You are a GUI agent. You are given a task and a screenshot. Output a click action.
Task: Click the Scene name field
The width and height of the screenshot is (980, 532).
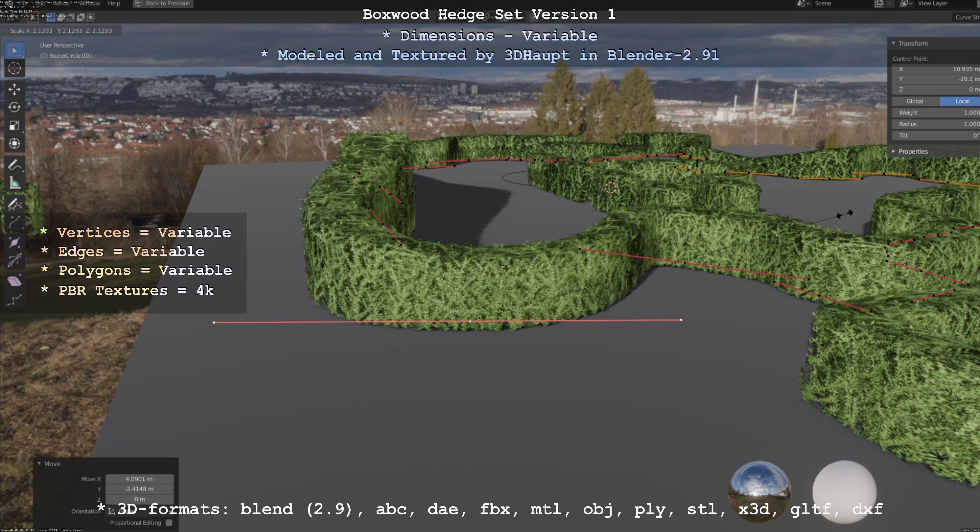coord(843,3)
